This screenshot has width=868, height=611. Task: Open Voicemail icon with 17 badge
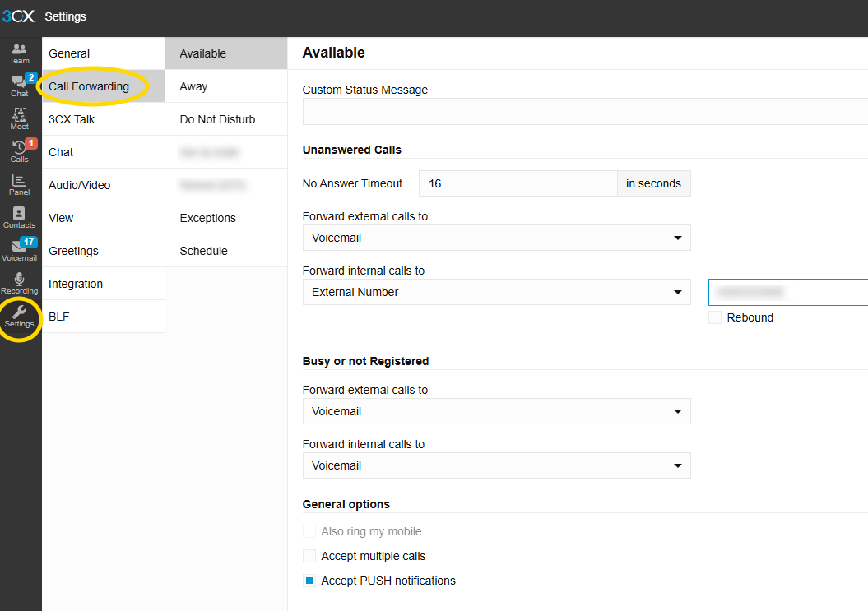pos(20,250)
